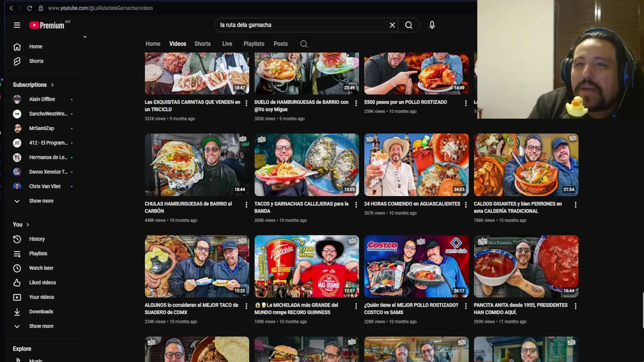Open title ALGUNOS lo consideran MEJOR TACO
Viewport: 644px width, 362px height.
pos(192,309)
